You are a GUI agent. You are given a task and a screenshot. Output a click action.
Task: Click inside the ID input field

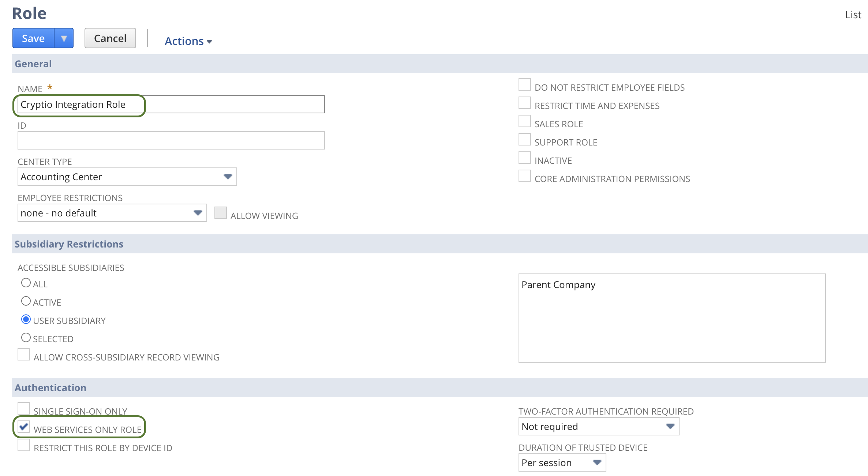pyautogui.click(x=171, y=140)
